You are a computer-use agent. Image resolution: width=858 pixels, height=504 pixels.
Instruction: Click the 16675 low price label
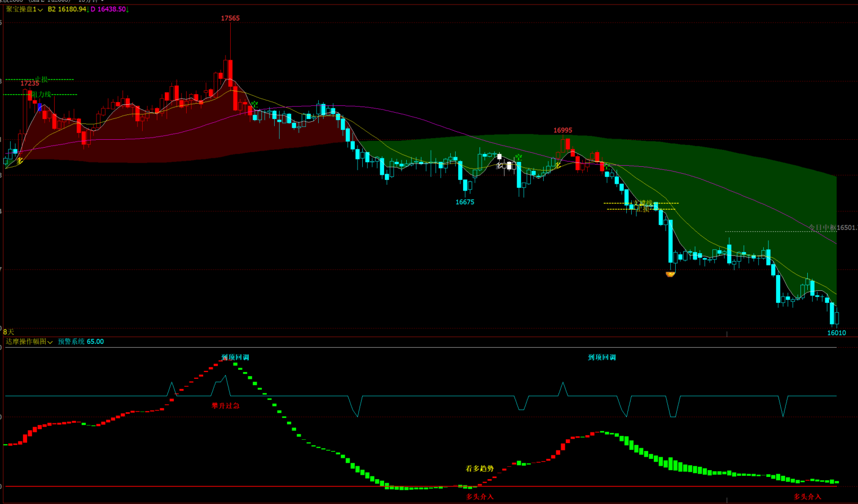pos(465,202)
